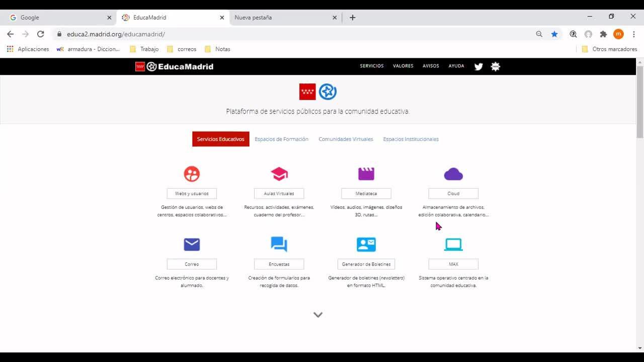The height and width of the screenshot is (362, 644).
Task: Open the Twitter bird icon in header
Action: pos(478,66)
